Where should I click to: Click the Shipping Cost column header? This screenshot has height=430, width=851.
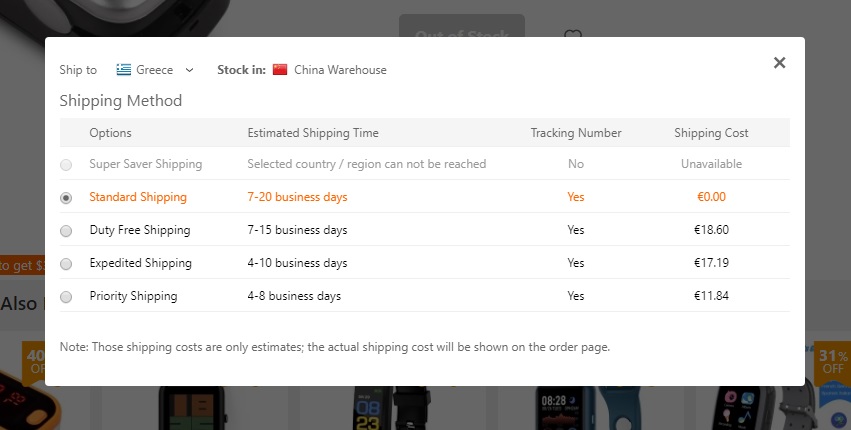tap(711, 133)
